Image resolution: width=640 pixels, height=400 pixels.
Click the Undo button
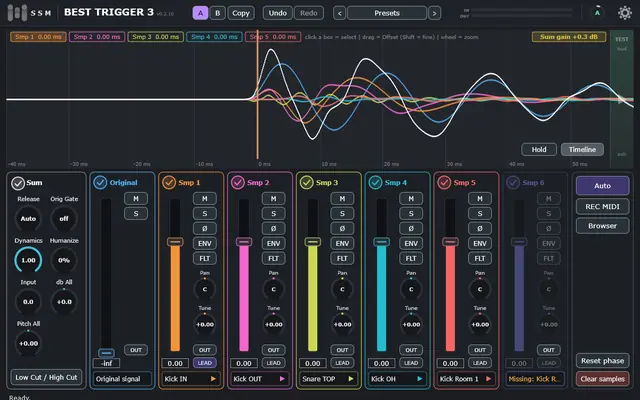[278, 13]
